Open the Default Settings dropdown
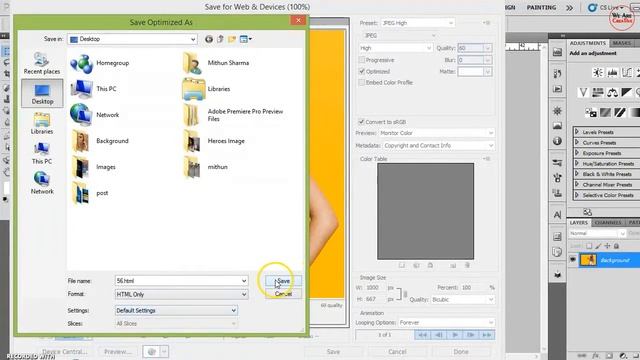This screenshot has height=360, width=640. (176, 311)
